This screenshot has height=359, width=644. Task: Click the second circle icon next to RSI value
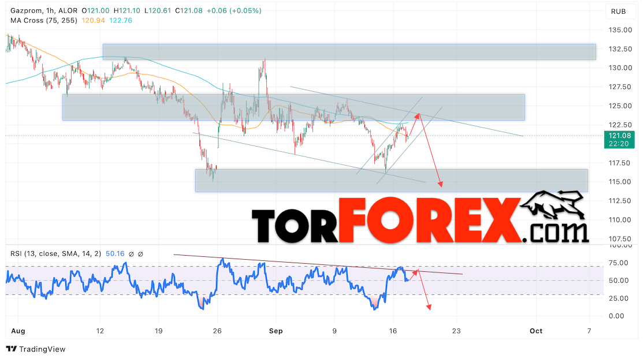point(140,255)
